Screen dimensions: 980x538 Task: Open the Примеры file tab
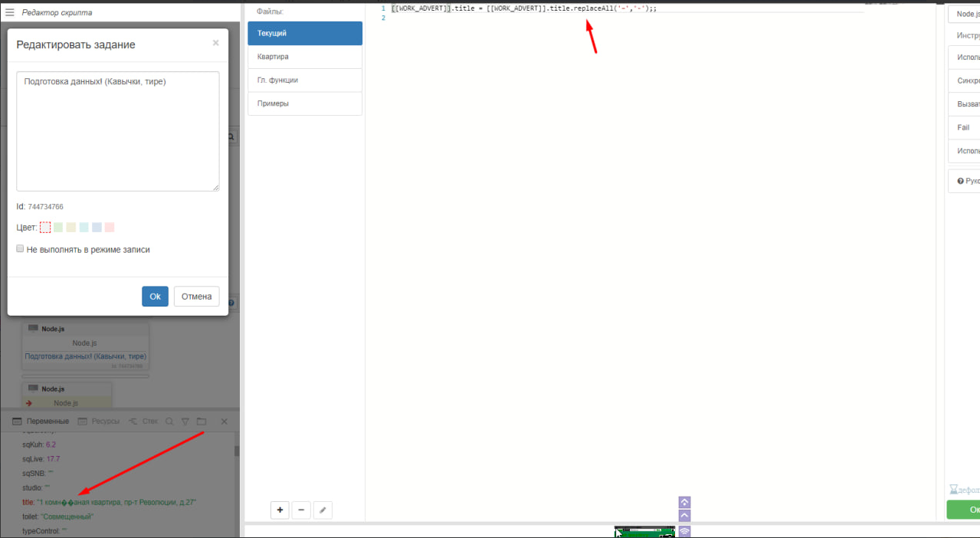tap(304, 103)
